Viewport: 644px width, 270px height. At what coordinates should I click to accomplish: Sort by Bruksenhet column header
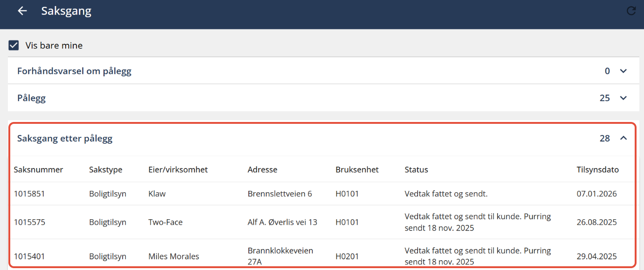pyautogui.click(x=357, y=170)
